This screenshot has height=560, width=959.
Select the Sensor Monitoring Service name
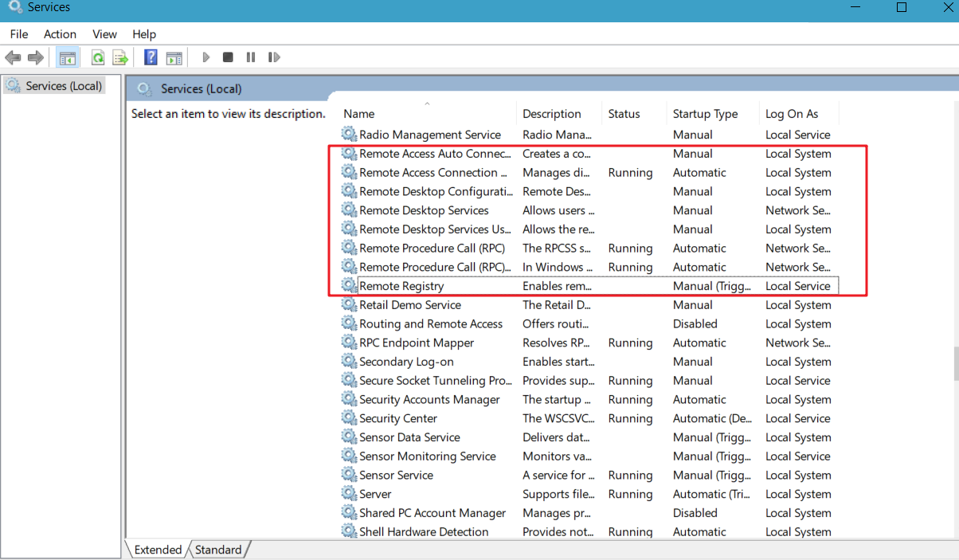click(x=428, y=456)
